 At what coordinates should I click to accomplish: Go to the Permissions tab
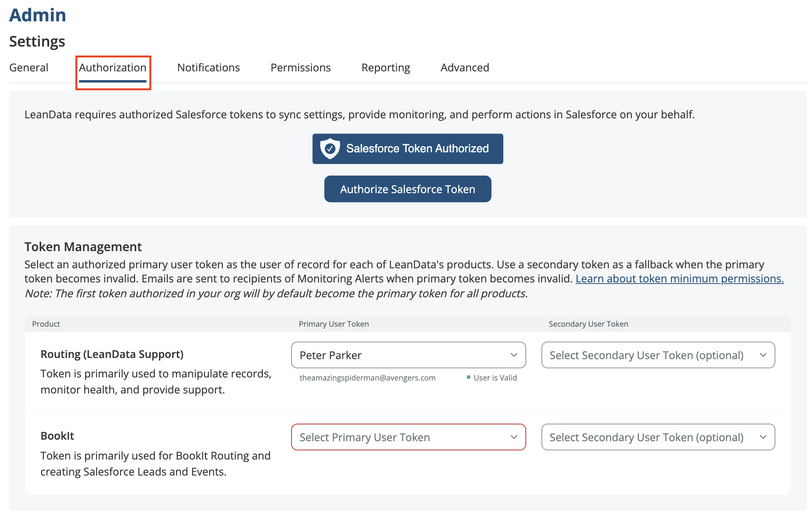(x=300, y=68)
